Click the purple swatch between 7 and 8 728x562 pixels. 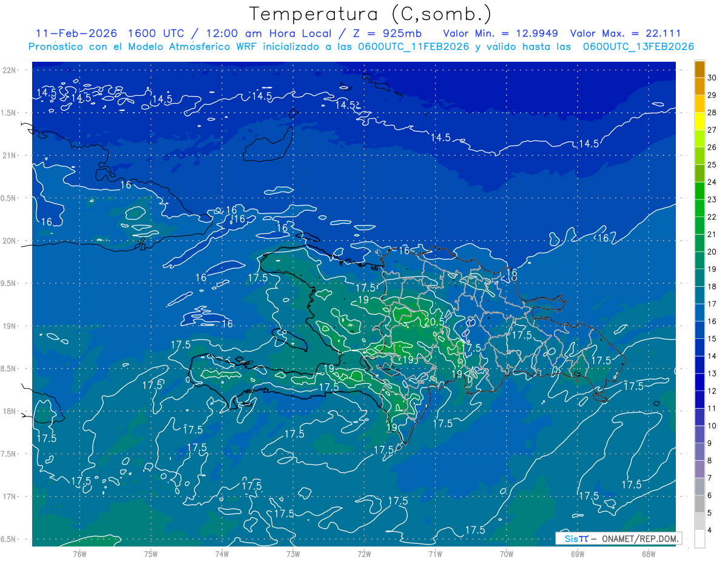(699, 469)
